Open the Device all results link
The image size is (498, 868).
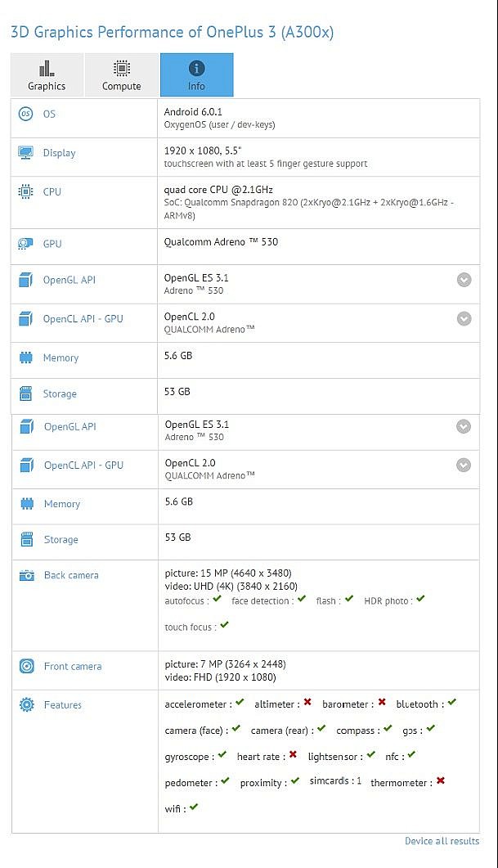442,841
